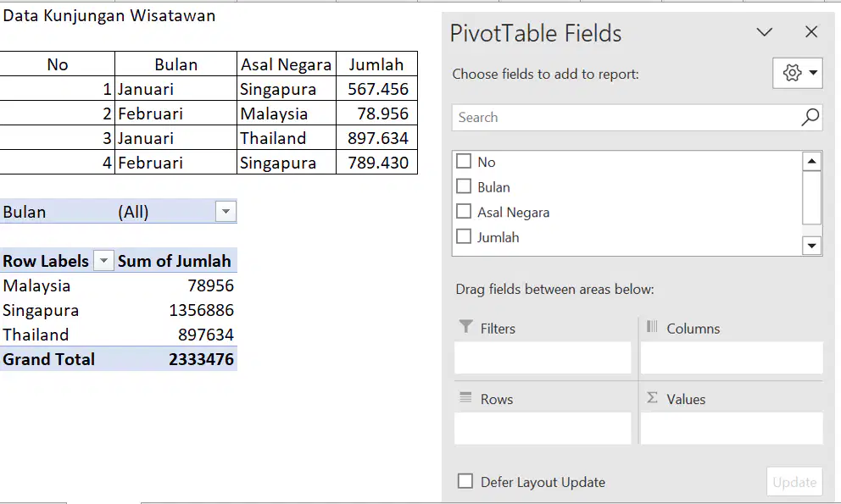841x504 pixels.
Task: Check the No field checkbox
Action: [464, 162]
